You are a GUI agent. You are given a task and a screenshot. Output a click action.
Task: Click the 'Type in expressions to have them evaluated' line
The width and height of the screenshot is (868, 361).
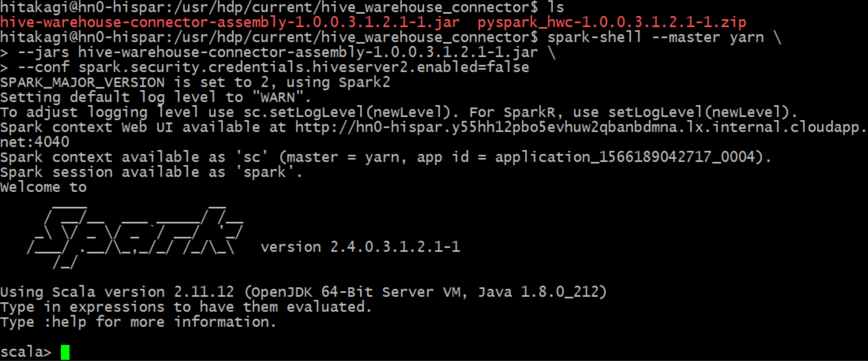(x=186, y=307)
